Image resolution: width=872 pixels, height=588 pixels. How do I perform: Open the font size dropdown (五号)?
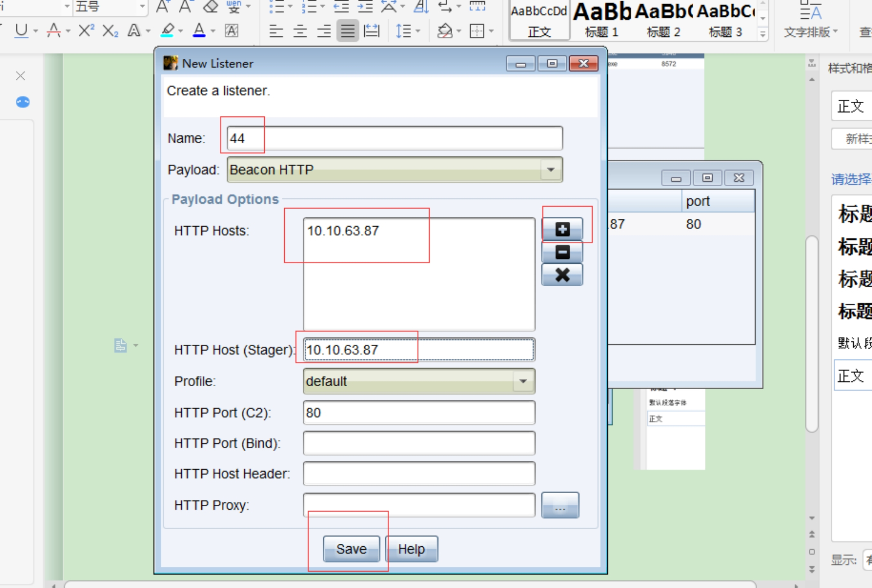142,6
